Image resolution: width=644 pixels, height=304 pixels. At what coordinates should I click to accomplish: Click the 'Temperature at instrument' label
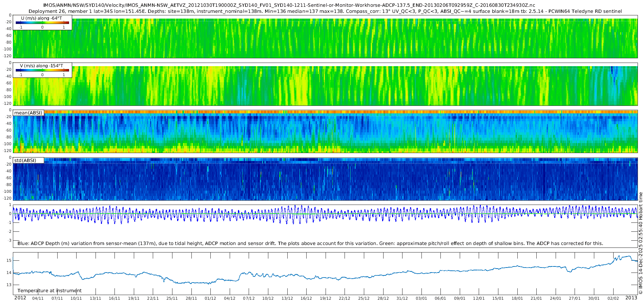(x=49, y=291)
